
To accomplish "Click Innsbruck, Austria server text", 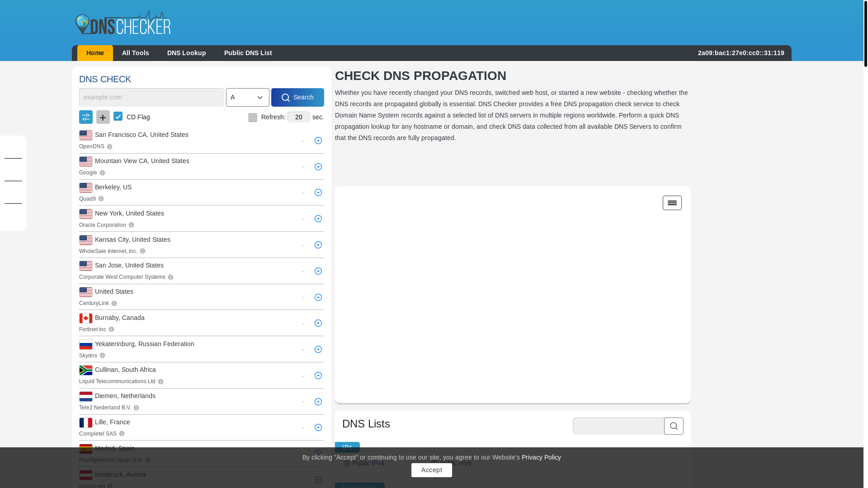I will point(120,474).
